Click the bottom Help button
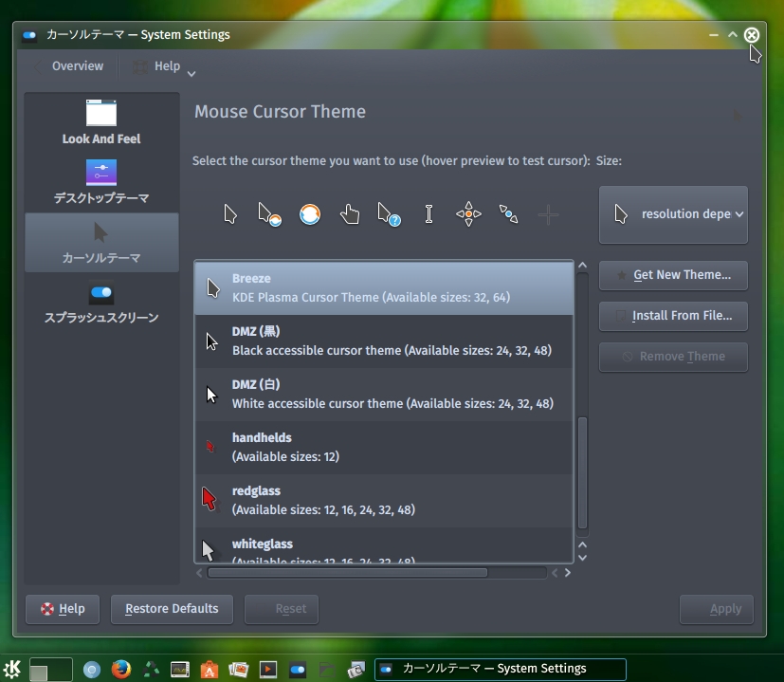784x682 pixels. (x=63, y=609)
